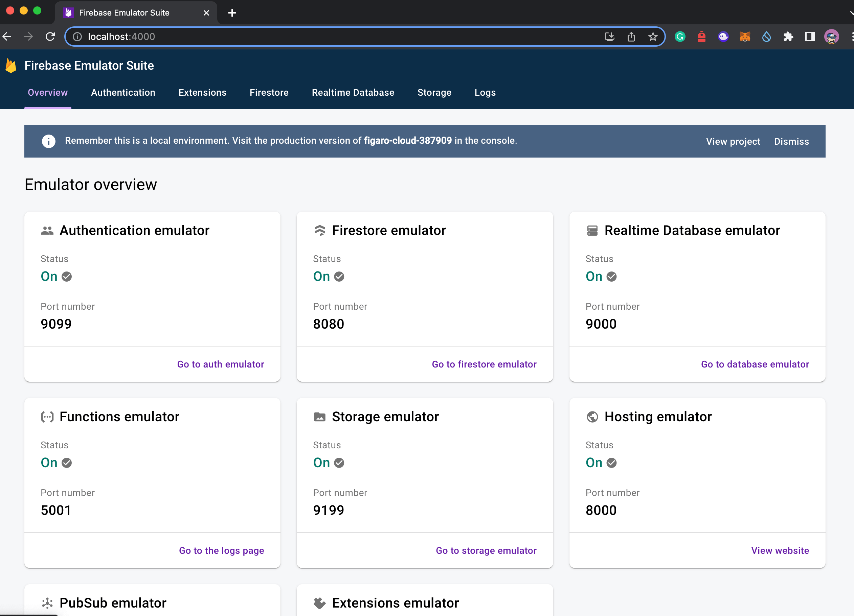Click the View project button

point(733,141)
